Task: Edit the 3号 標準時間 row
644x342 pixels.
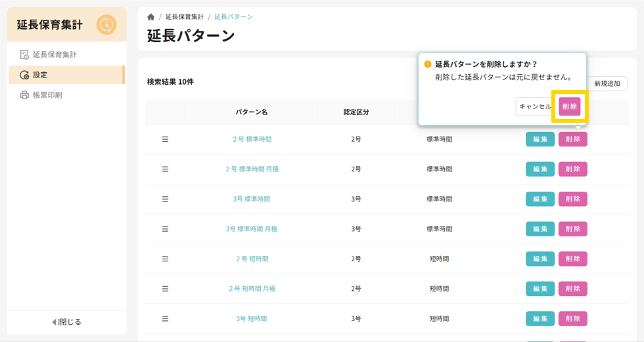Action: coord(540,199)
